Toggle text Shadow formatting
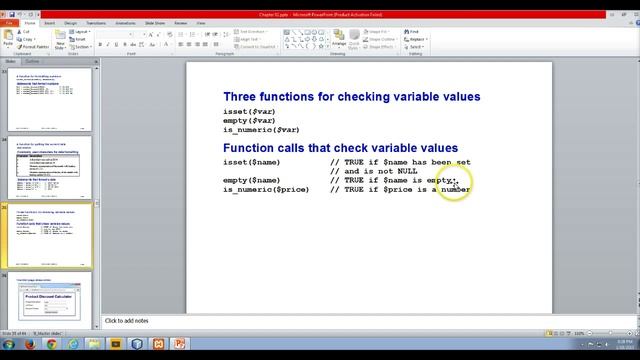The image size is (640, 360). [124, 44]
